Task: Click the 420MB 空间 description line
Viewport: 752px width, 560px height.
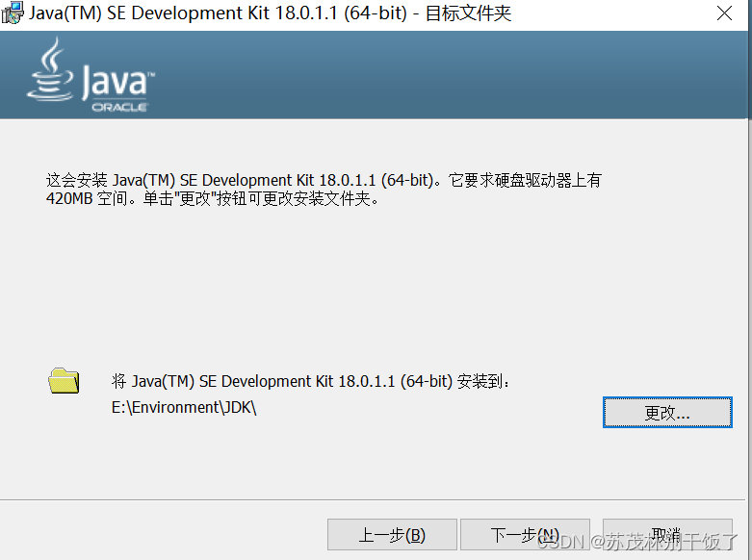Action: (213, 198)
